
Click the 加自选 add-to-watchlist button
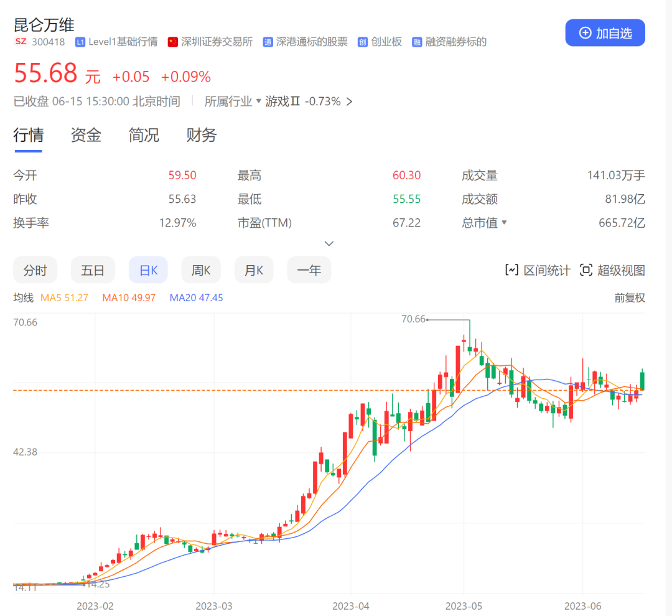[x=605, y=32]
